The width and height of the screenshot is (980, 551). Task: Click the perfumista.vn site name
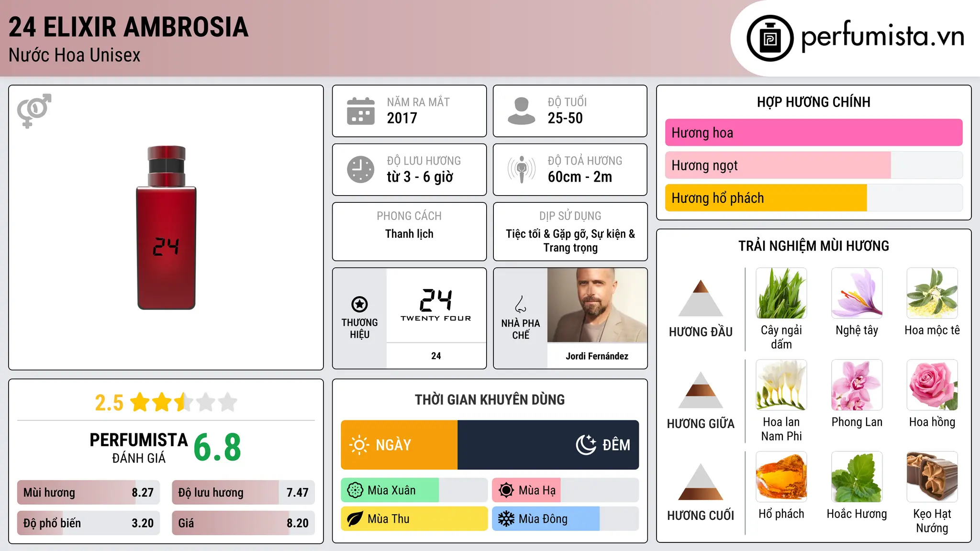point(882,36)
